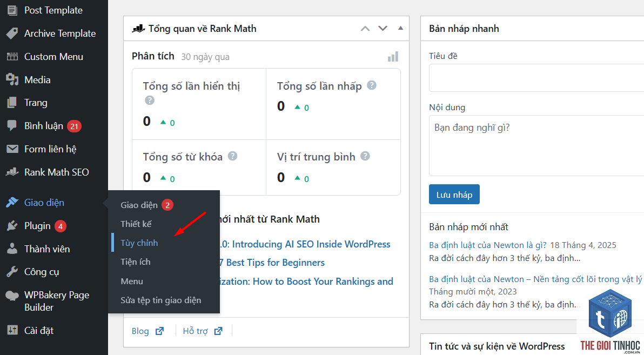The width and height of the screenshot is (644, 355).
Task: Click help icon under Tổng số lần hiển thị
Action: pos(150,101)
